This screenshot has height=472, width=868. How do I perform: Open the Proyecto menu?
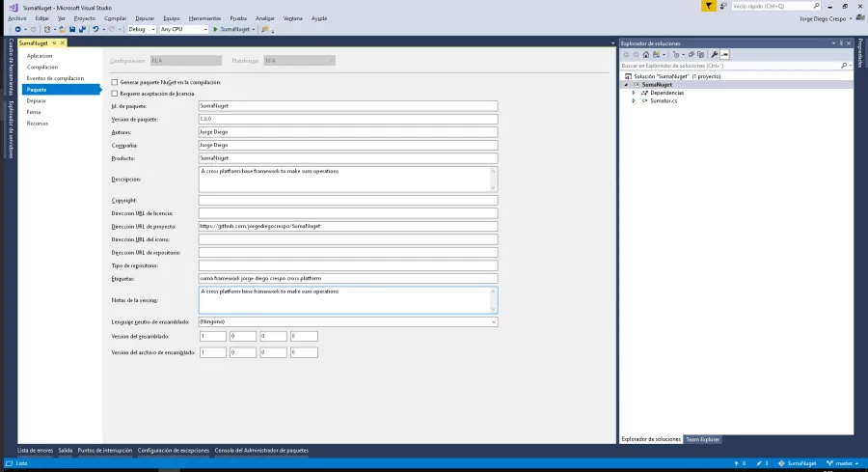tap(85, 18)
